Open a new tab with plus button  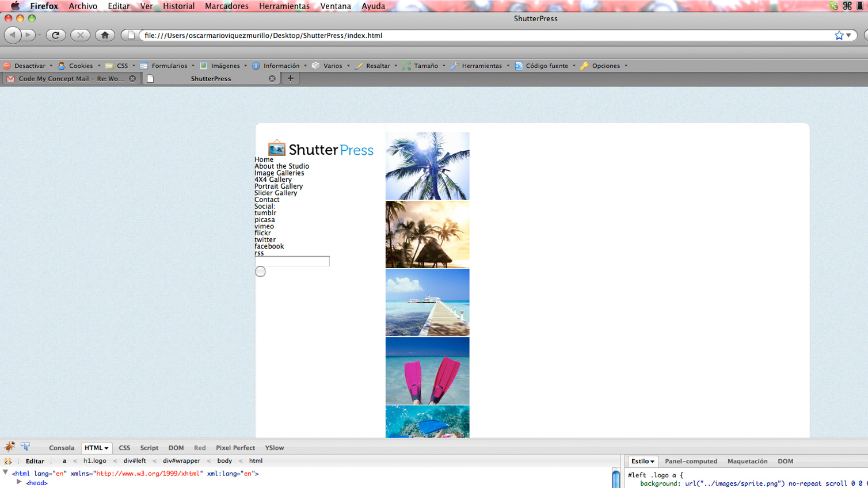point(291,78)
